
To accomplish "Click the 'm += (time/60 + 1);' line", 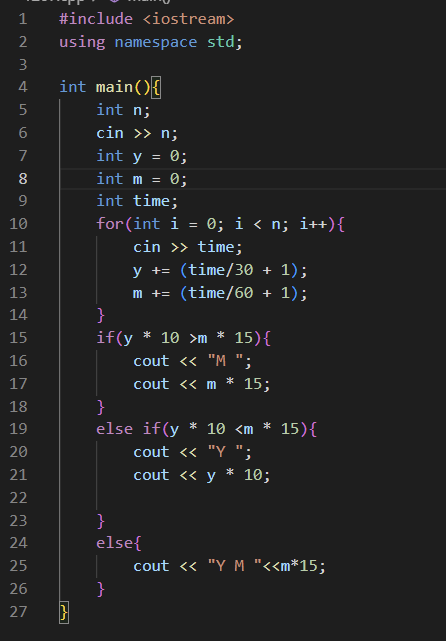I will [220, 293].
